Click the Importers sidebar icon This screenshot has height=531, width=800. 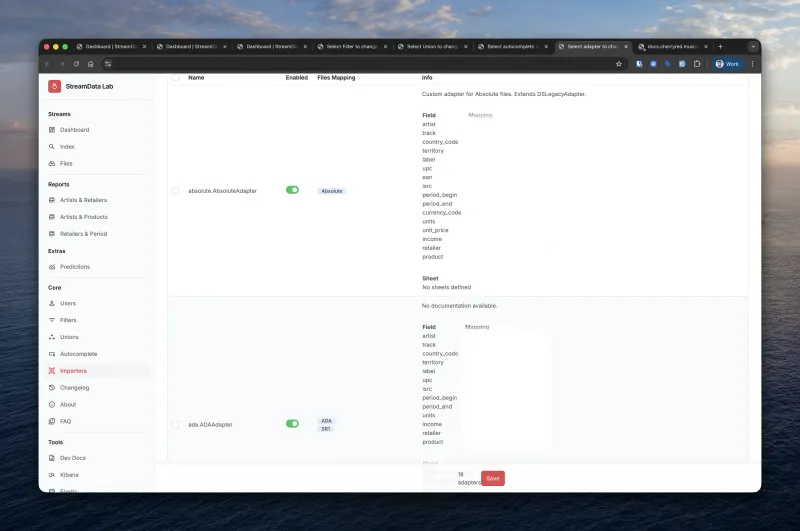tap(52, 371)
